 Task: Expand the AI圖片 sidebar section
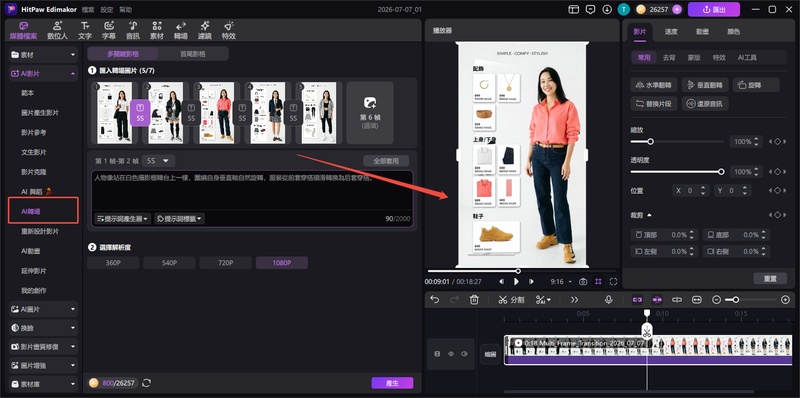43,309
